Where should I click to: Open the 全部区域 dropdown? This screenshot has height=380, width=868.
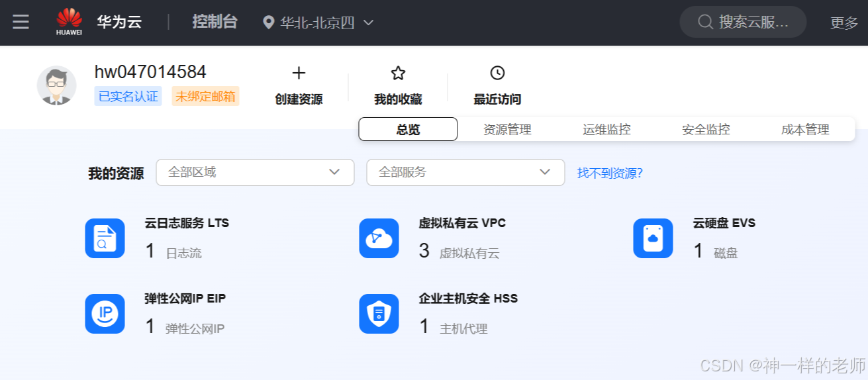pos(255,172)
